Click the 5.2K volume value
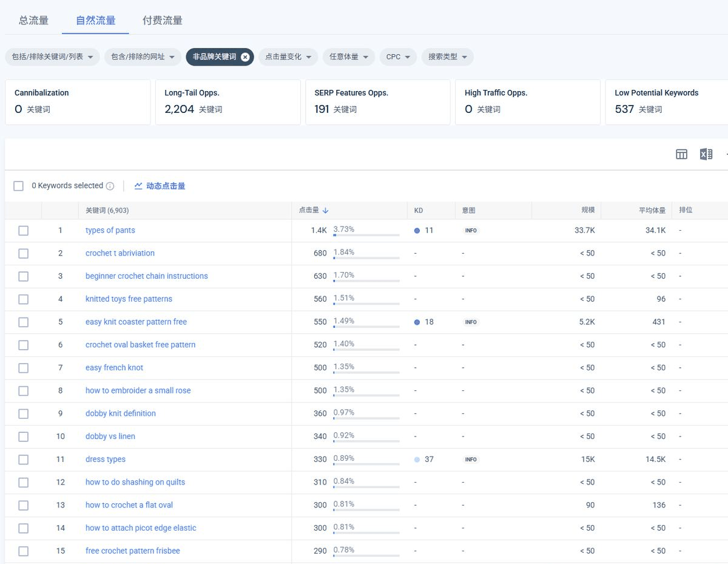Image resolution: width=728 pixels, height=564 pixels. 587,322
